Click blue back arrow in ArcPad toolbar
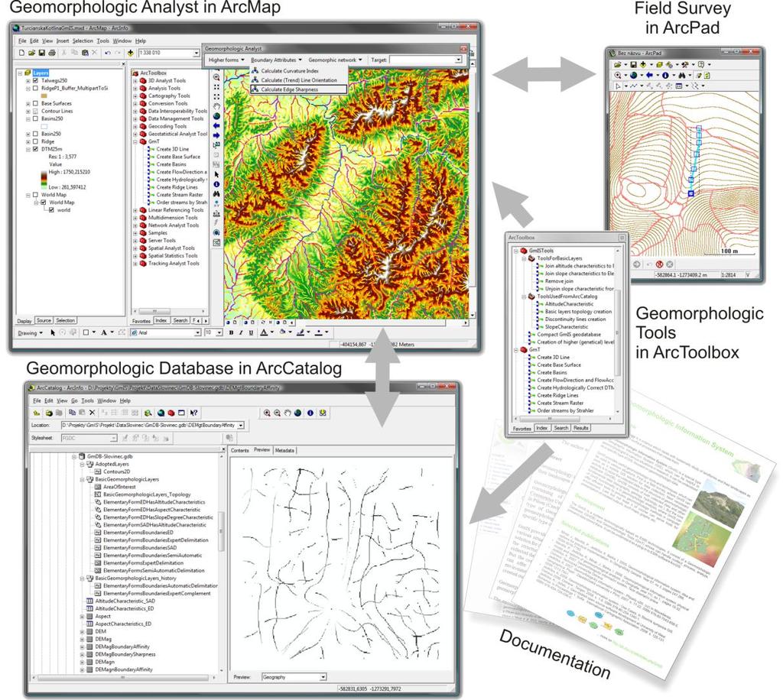This screenshot has height=700, width=783. [x=649, y=76]
